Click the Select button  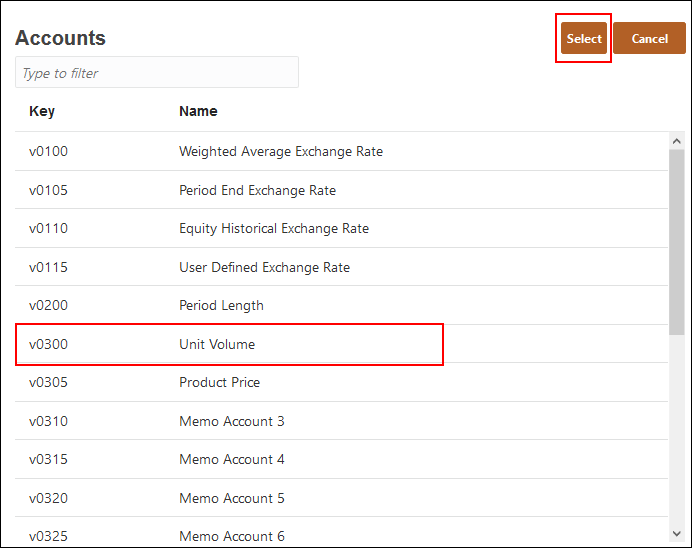[x=583, y=38]
